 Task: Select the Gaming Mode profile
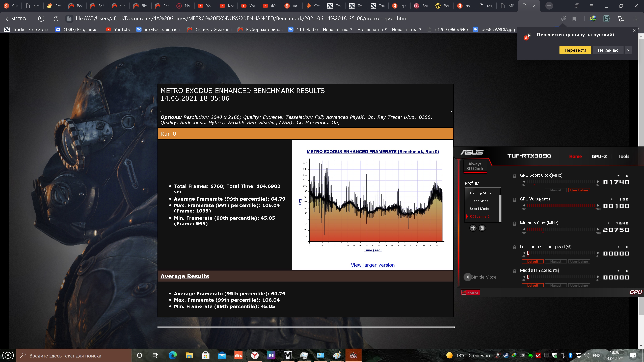pyautogui.click(x=480, y=193)
